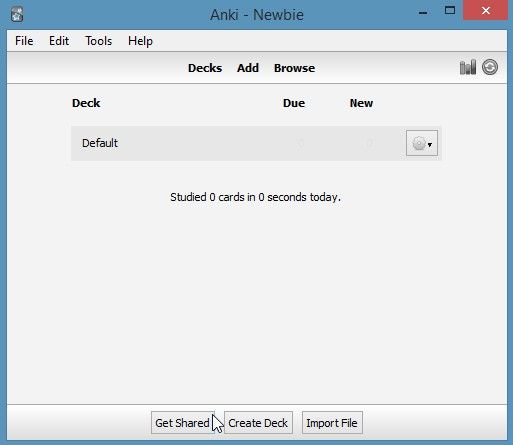Open the Default deck gear options dropdown
The image size is (513, 445).
(422, 143)
